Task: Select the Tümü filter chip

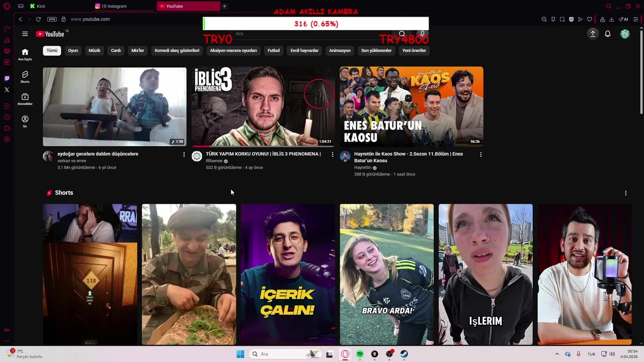Action: (x=52, y=50)
